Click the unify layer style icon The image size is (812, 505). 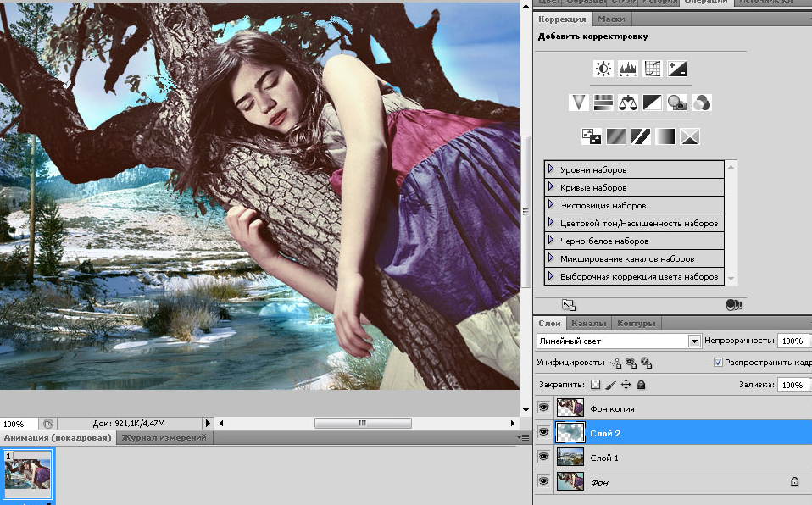coord(646,363)
